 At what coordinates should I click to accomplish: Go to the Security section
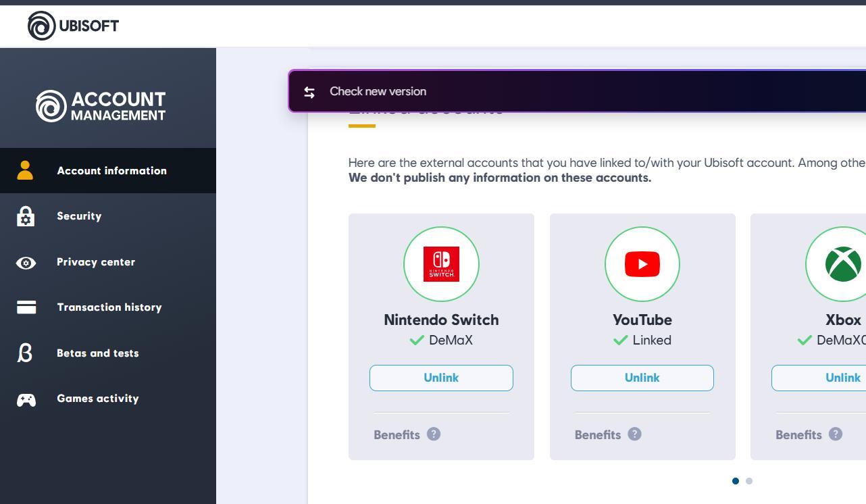coord(108,216)
